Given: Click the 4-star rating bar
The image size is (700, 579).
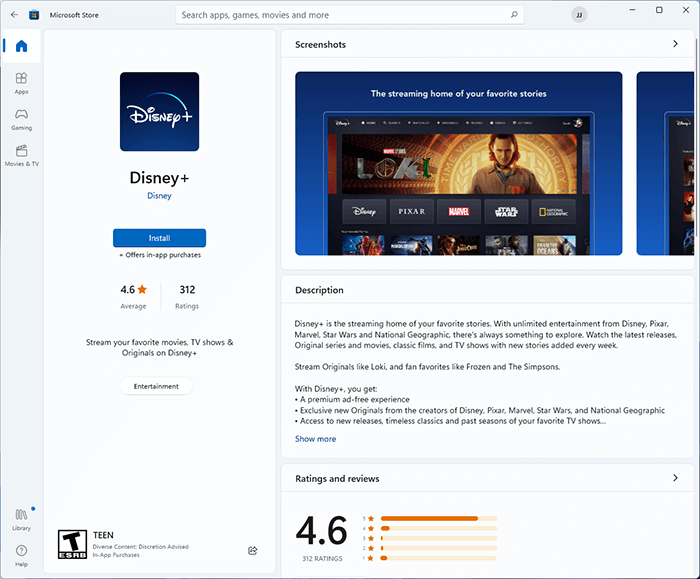Looking at the screenshot, I should coord(438,528).
